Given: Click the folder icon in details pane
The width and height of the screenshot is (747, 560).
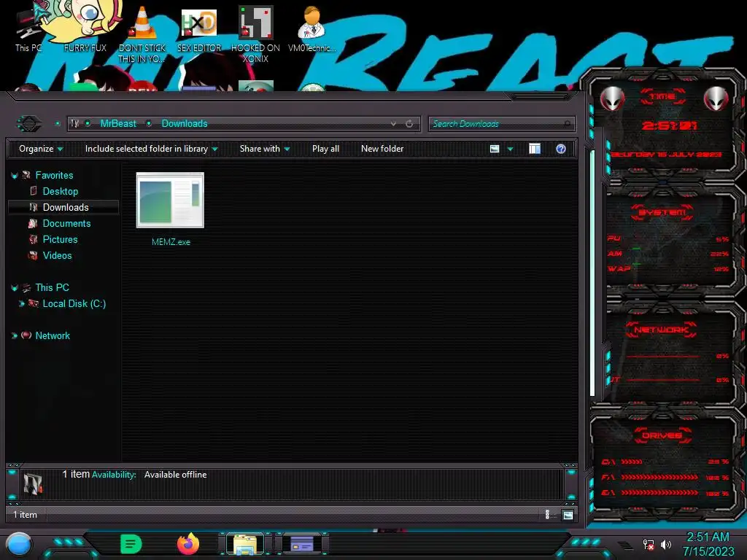Looking at the screenshot, I should [33, 484].
